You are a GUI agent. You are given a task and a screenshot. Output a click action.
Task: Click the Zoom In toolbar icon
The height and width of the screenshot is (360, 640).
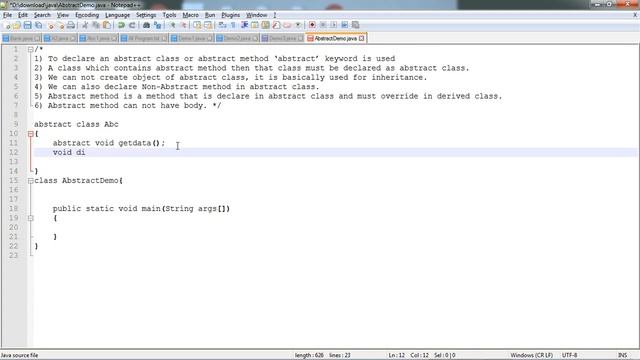[x=173, y=25]
